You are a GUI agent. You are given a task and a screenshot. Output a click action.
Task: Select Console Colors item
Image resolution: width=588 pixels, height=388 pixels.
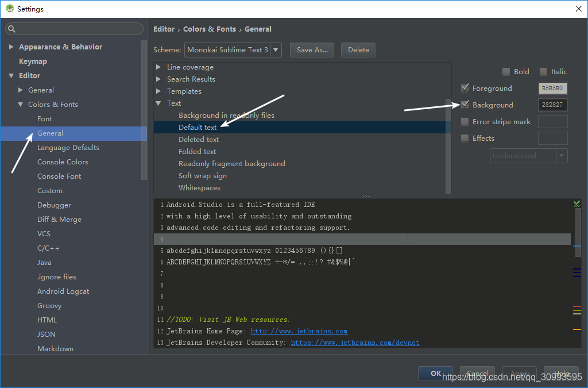click(63, 162)
